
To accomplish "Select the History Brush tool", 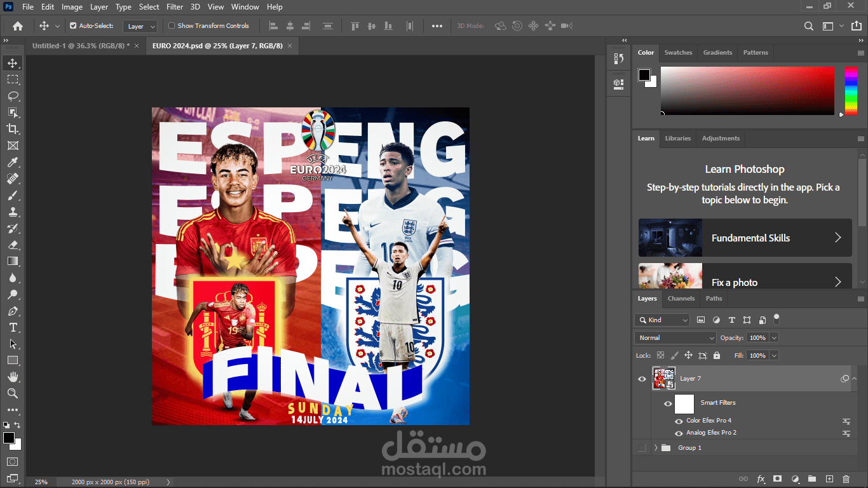I will [x=13, y=228].
